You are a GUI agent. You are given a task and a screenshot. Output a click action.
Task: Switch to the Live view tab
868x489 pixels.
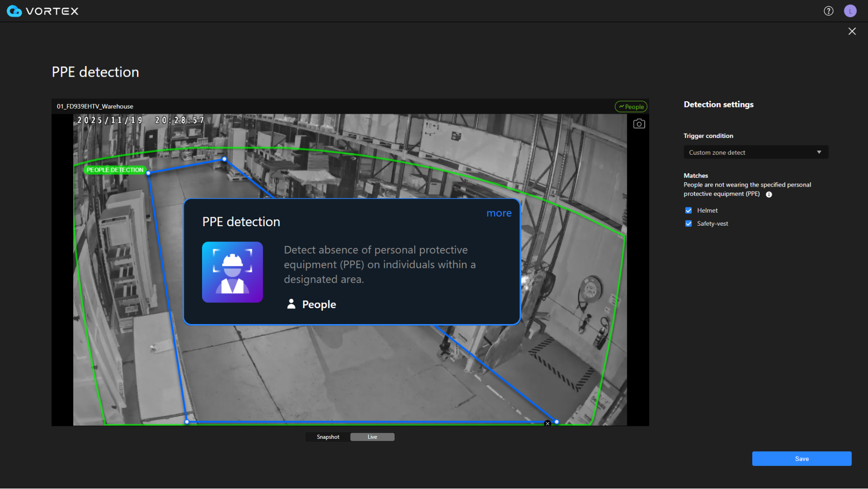[372, 437]
